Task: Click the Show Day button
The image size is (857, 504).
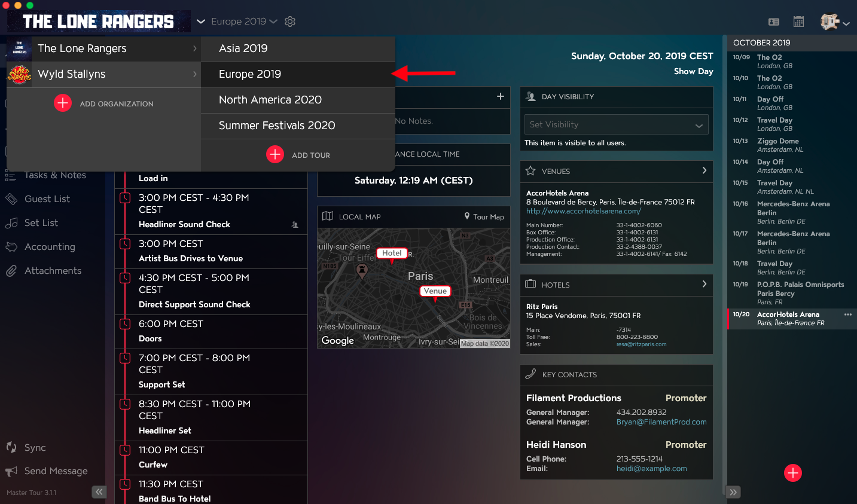Action: [x=693, y=71]
